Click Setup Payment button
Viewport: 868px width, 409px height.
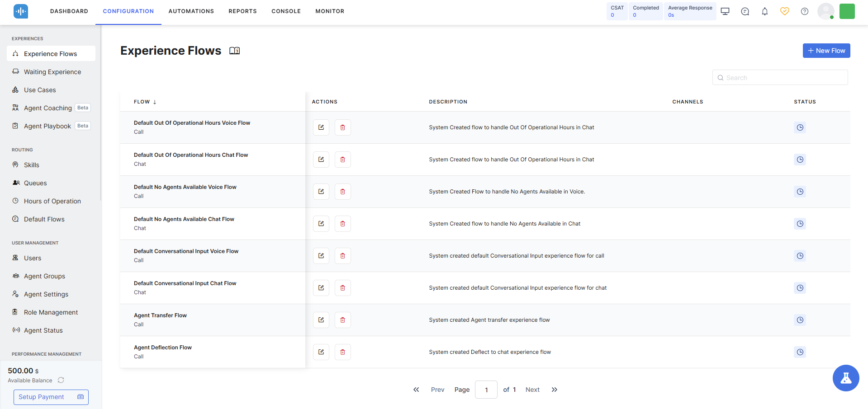(51, 397)
